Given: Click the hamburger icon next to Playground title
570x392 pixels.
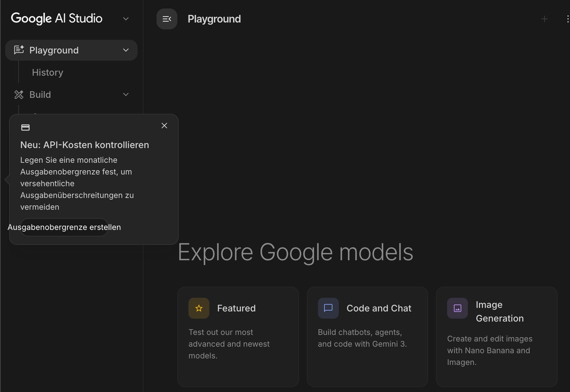Looking at the screenshot, I should click(166, 19).
